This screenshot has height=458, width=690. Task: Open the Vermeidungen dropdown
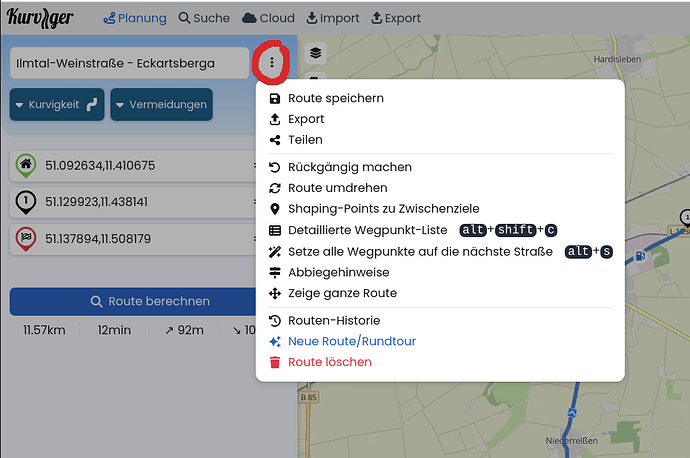(x=162, y=104)
